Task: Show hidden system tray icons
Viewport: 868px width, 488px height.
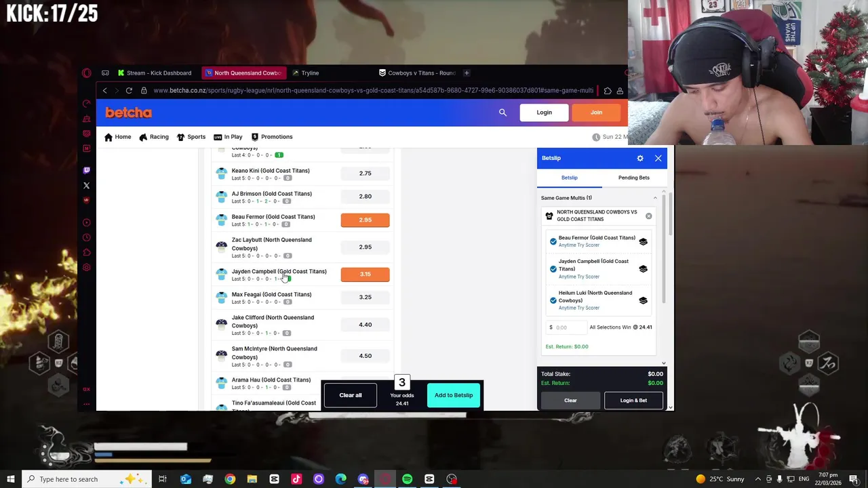Action: [x=758, y=479]
